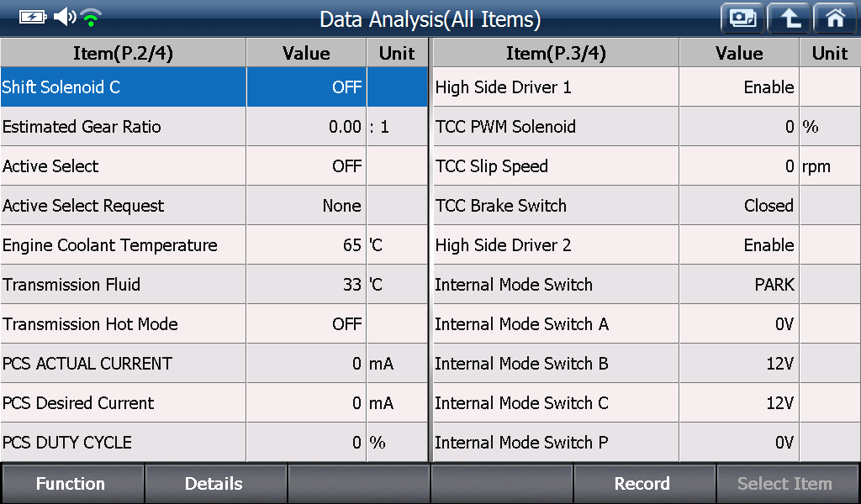Select the Transmission Hot Mode row

pos(214,324)
